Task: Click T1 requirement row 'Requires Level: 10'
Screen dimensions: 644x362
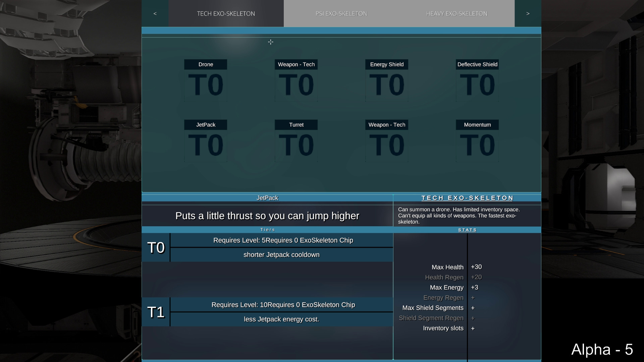Action: 283,305
